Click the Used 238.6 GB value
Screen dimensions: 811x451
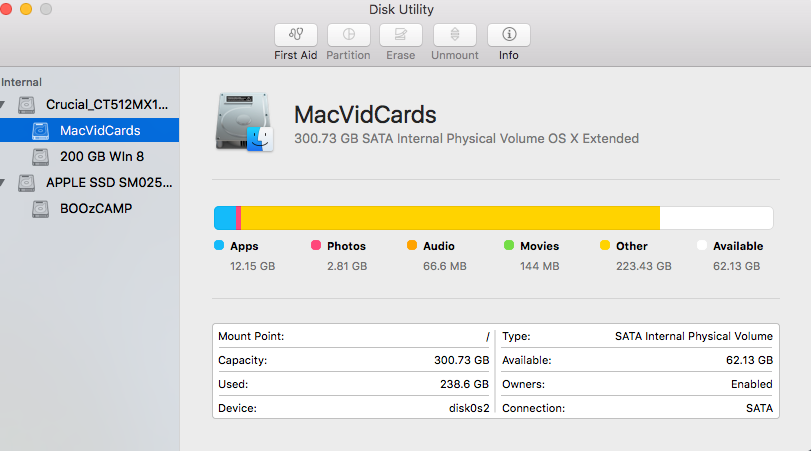(464, 384)
